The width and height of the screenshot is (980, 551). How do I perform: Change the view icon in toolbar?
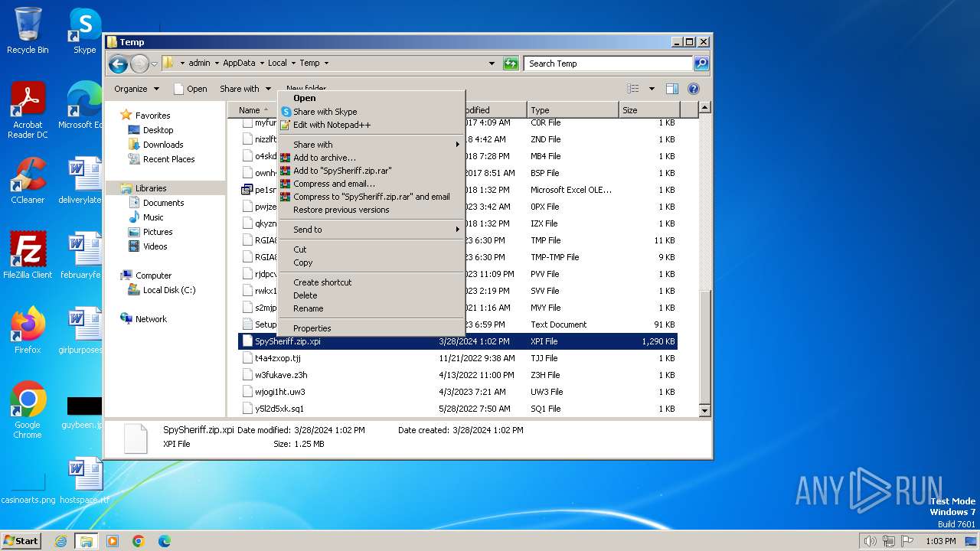pos(633,89)
